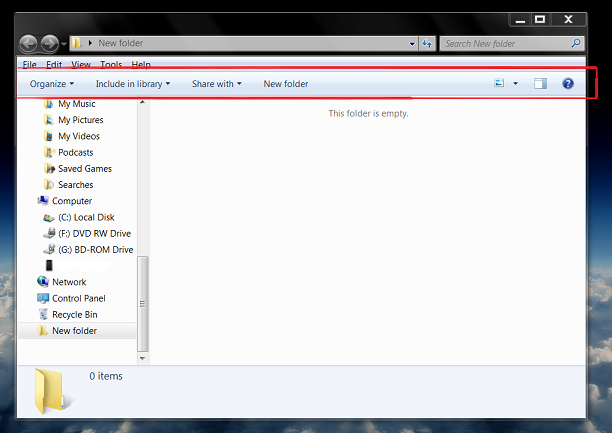Image resolution: width=612 pixels, height=433 pixels.
Task: Click the Back navigation arrow
Action: point(28,43)
